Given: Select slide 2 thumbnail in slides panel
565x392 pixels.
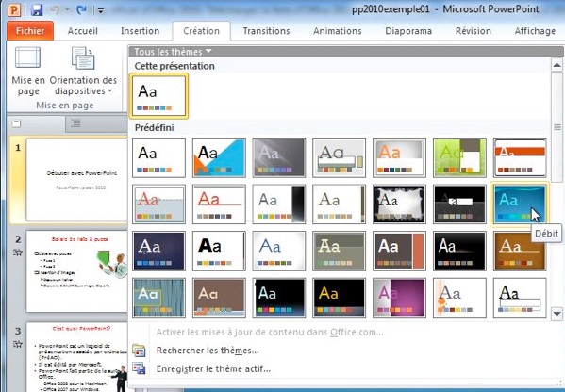Looking at the screenshot, I should click(x=76, y=271).
